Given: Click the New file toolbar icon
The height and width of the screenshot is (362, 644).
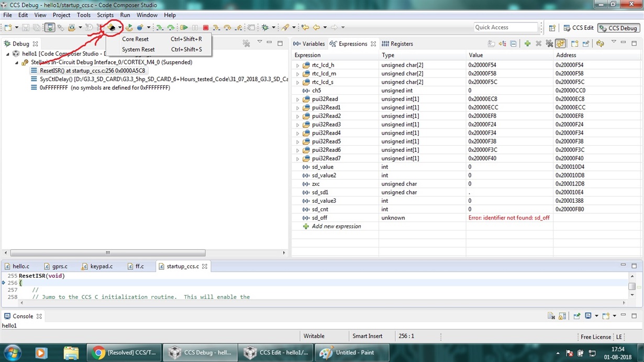Looking at the screenshot, I should pos(7,27).
